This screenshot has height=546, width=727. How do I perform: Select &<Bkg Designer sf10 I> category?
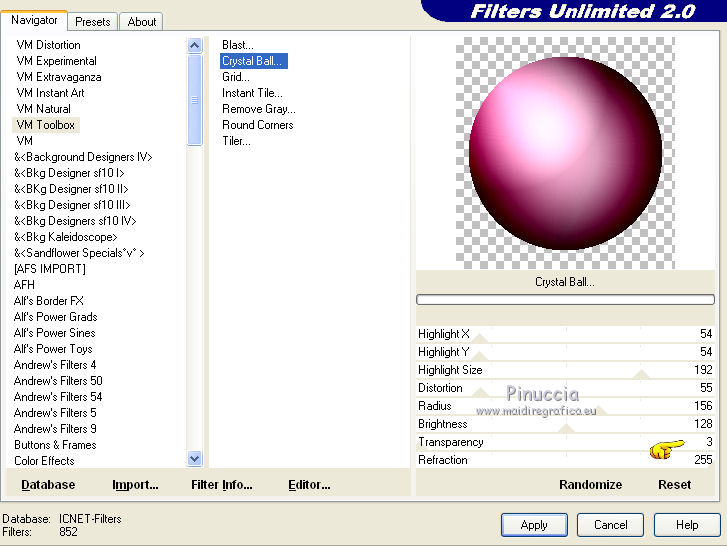(69, 173)
